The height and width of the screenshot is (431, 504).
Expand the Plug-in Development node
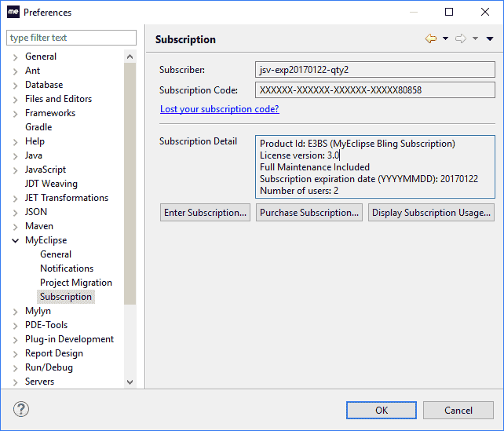[15, 340]
